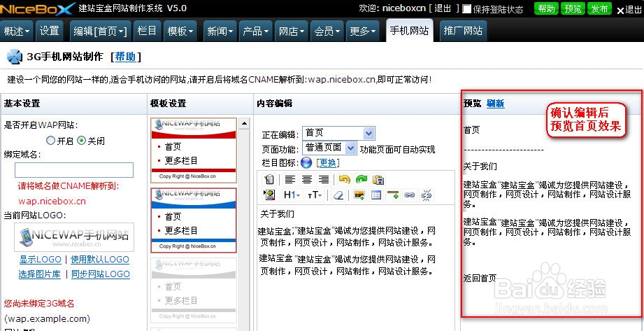Align text right in the editor

[324, 180]
